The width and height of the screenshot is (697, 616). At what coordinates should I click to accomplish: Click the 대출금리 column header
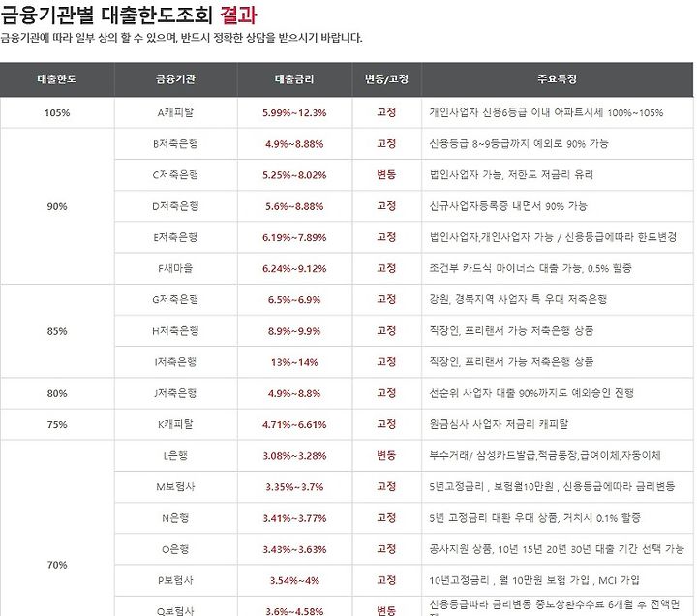[294, 79]
